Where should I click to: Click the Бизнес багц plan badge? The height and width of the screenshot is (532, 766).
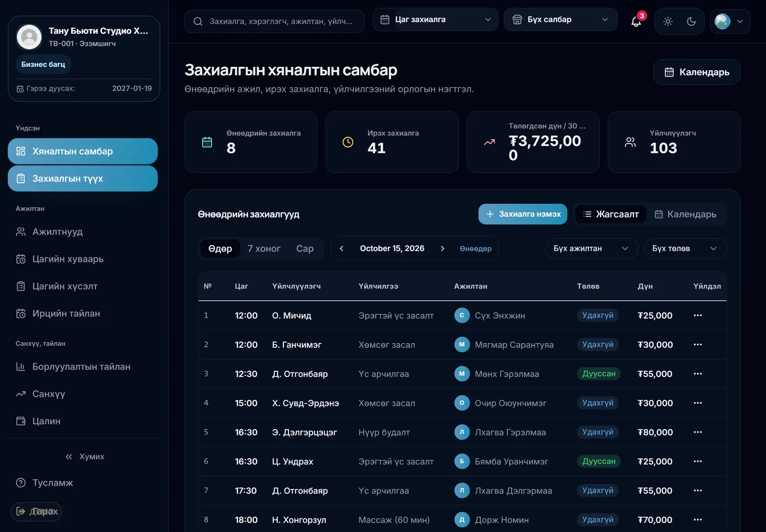[43, 64]
